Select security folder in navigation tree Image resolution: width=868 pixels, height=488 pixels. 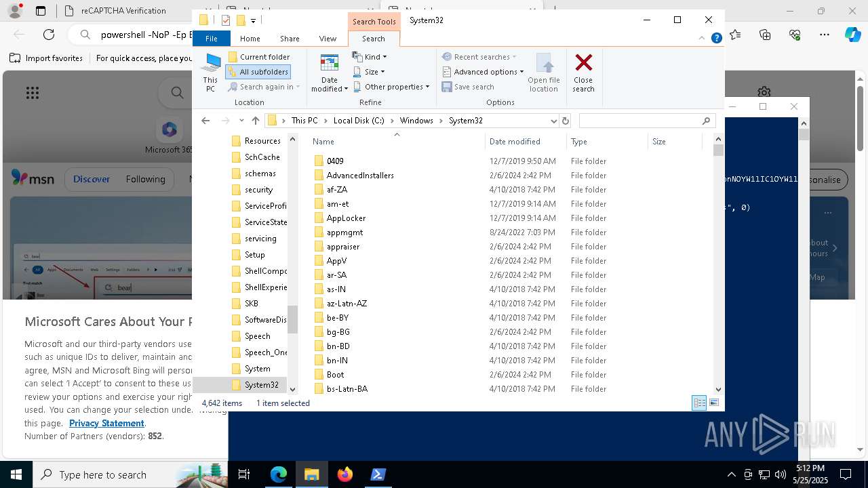pos(258,190)
